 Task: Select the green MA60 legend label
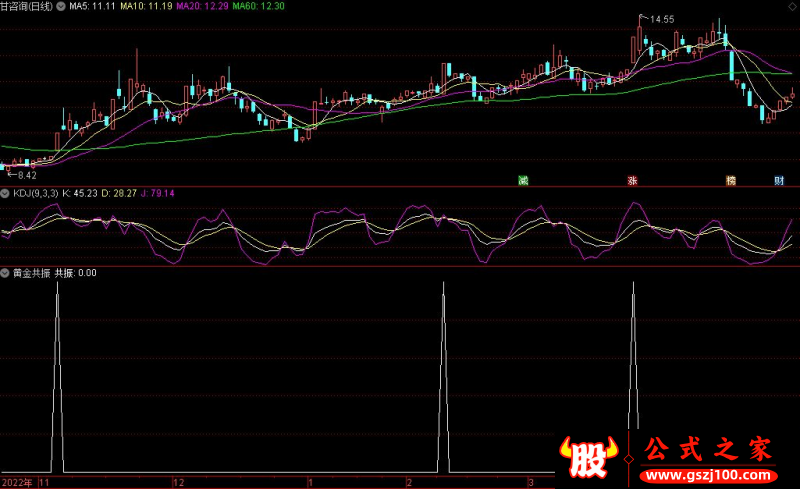point(260,6)
